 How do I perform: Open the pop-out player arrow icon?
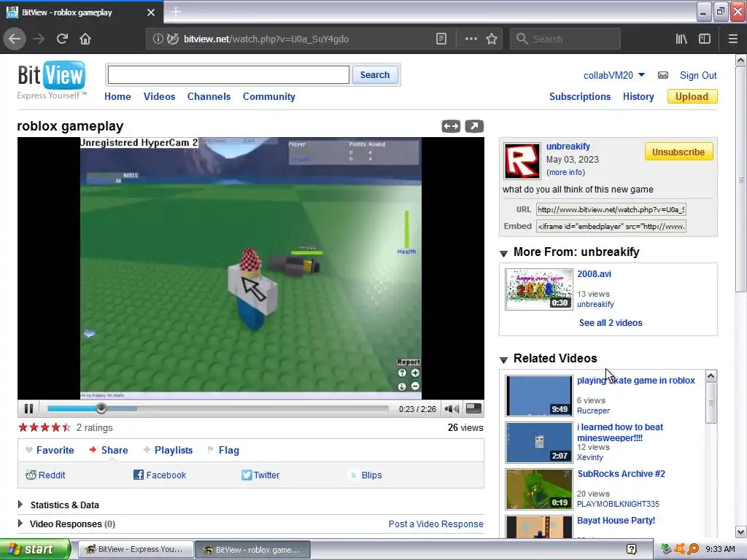pos(474,126)
